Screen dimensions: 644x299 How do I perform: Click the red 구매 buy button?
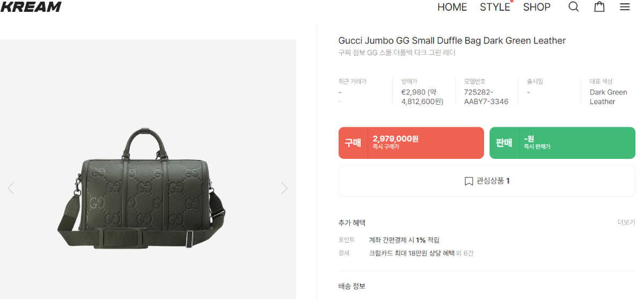coord(411,143)
